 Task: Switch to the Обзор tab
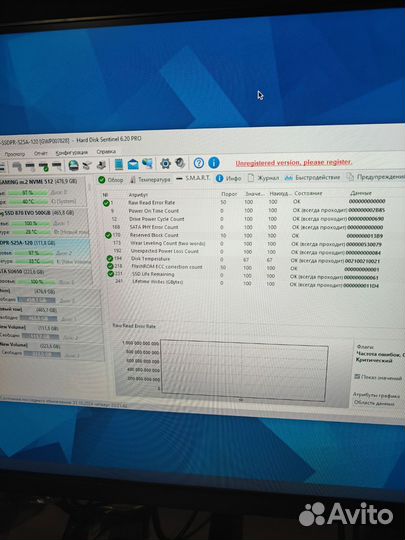111,180
